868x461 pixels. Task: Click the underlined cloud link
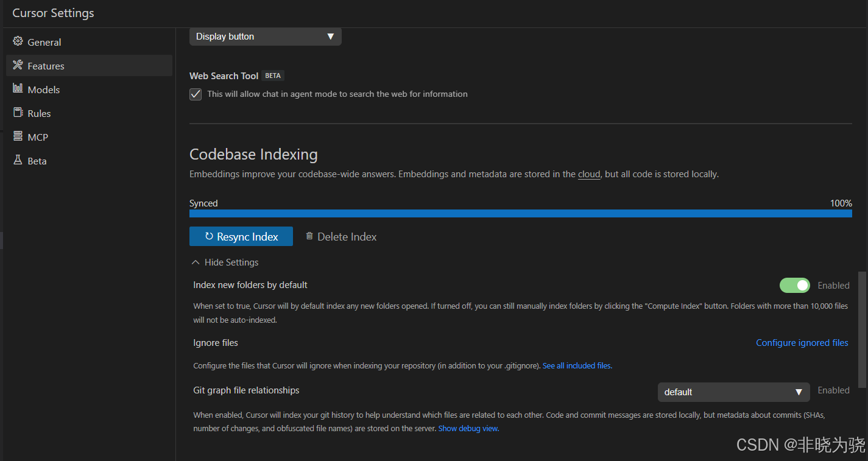tap(589, 174)
